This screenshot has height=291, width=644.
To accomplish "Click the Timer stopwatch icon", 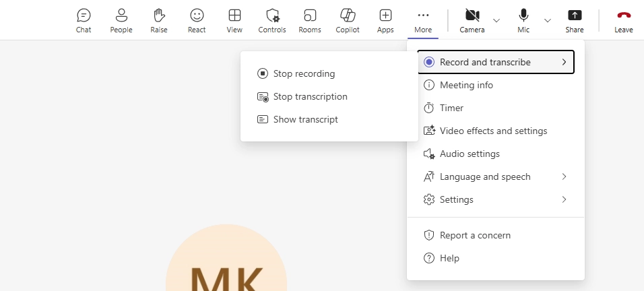I will pyautogui.click(x=429, y=108).
